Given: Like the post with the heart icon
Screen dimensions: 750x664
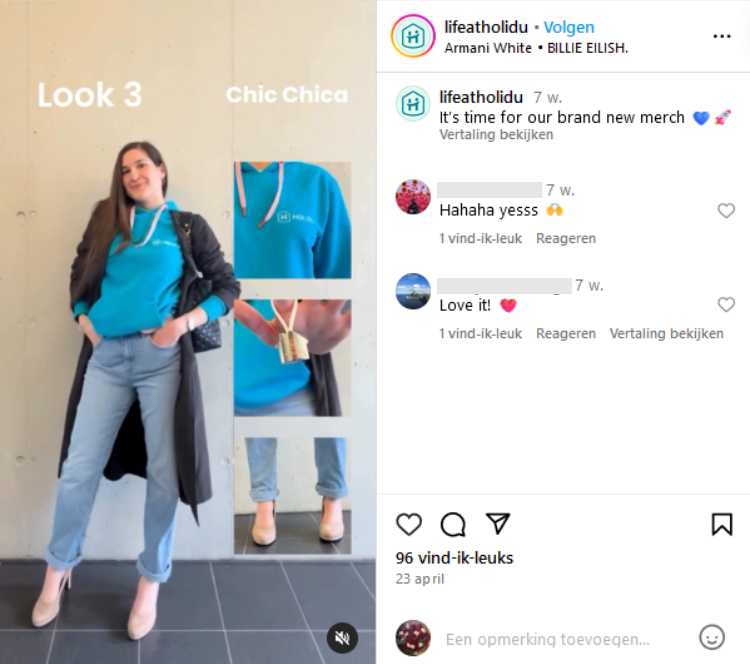Looking at the screenshot, I should [409, 524].
